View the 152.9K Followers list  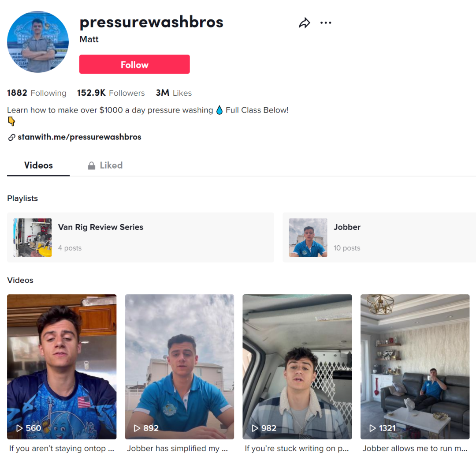click(x=111, y=93)
